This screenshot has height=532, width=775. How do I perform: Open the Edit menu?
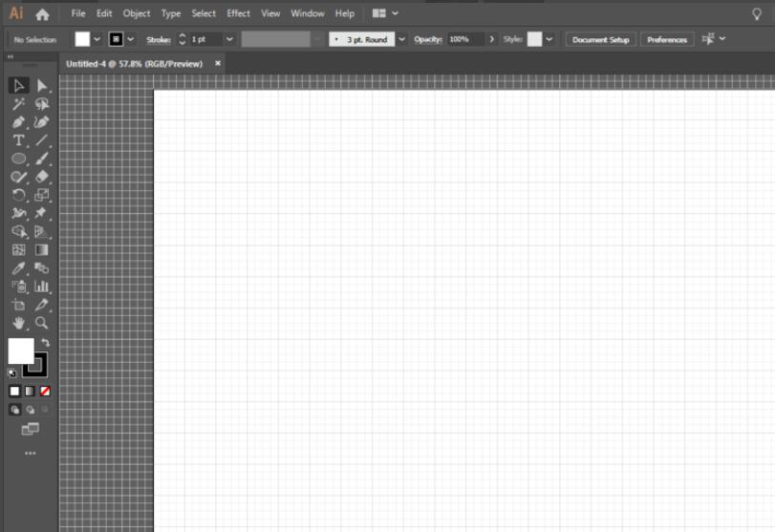click(x=104, y=13)
